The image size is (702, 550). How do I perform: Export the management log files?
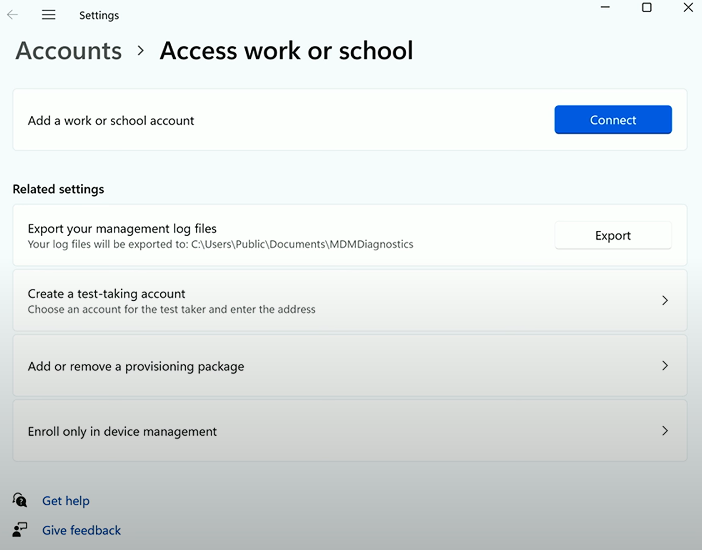coord(613,235)
